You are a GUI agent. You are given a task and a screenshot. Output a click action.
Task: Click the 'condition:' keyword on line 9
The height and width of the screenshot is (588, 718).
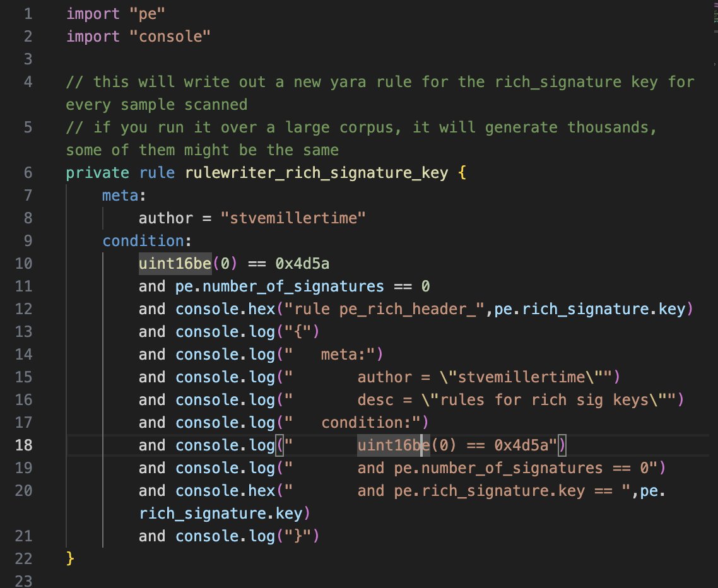click(x=147, y=241)
